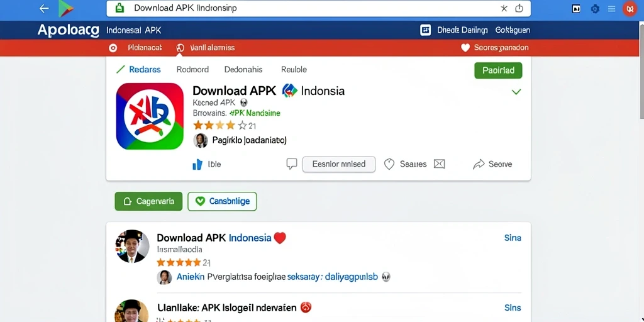
Task: Click the heart icon beside Seares
Action: pyautogui.click(x=389, y=164)
